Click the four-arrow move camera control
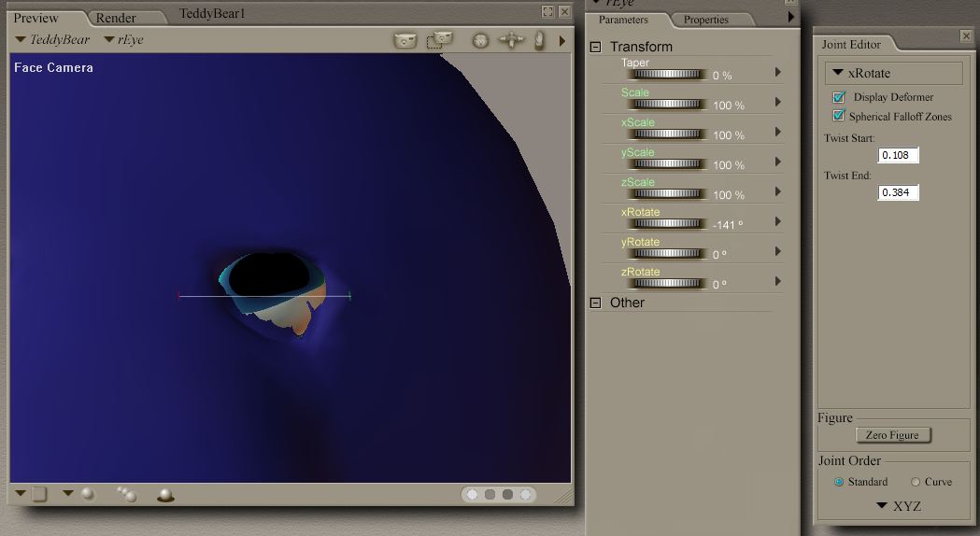This screenshot has height=536, width=980. click(511, 41)
